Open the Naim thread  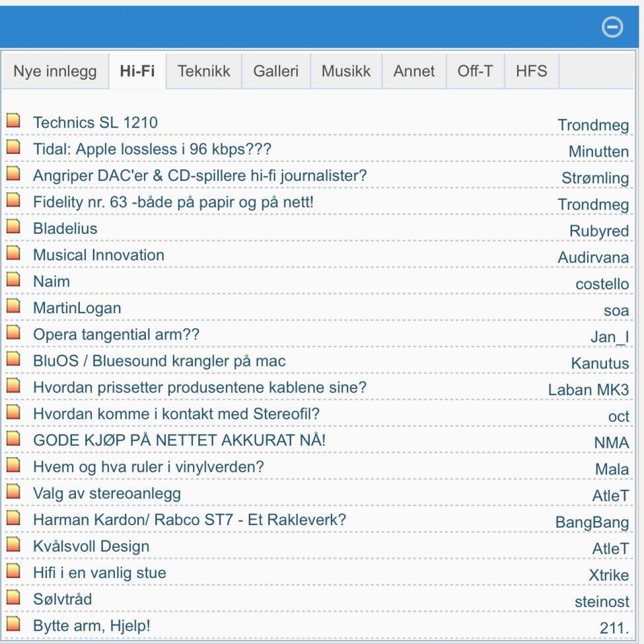click(x=52, y=281)
